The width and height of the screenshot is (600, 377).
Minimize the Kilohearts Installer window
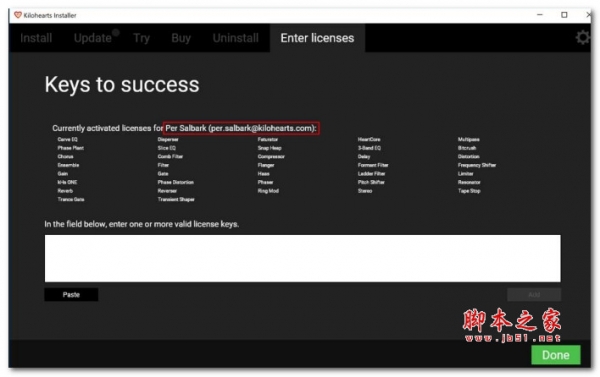pos(540,15)
